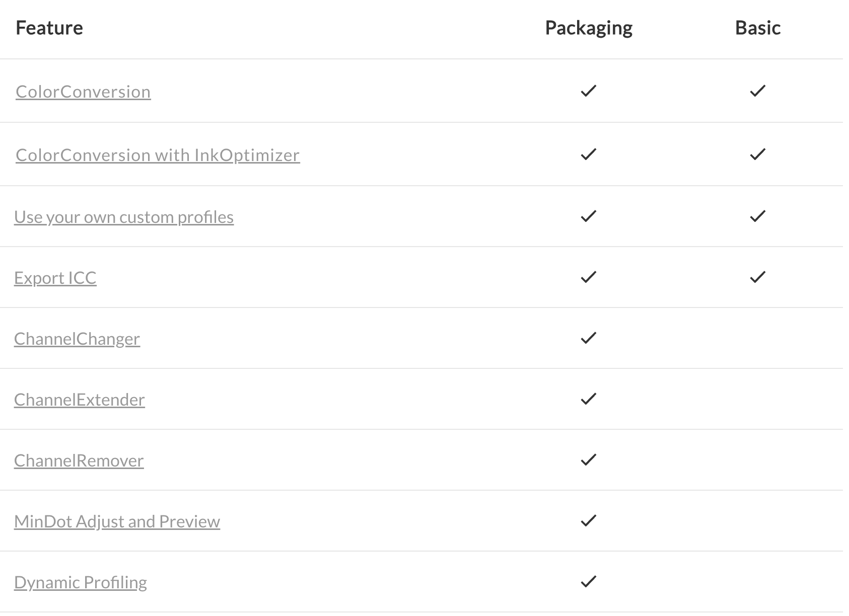The image size is (849, 616).
Task: Open ColorConversion with InkOptimizer link
Action: 158,155
